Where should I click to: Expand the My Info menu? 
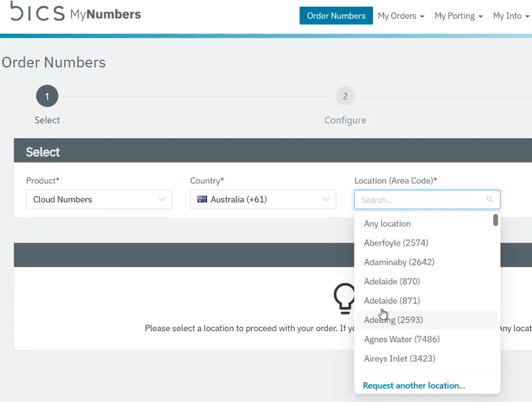coord(511,16)
